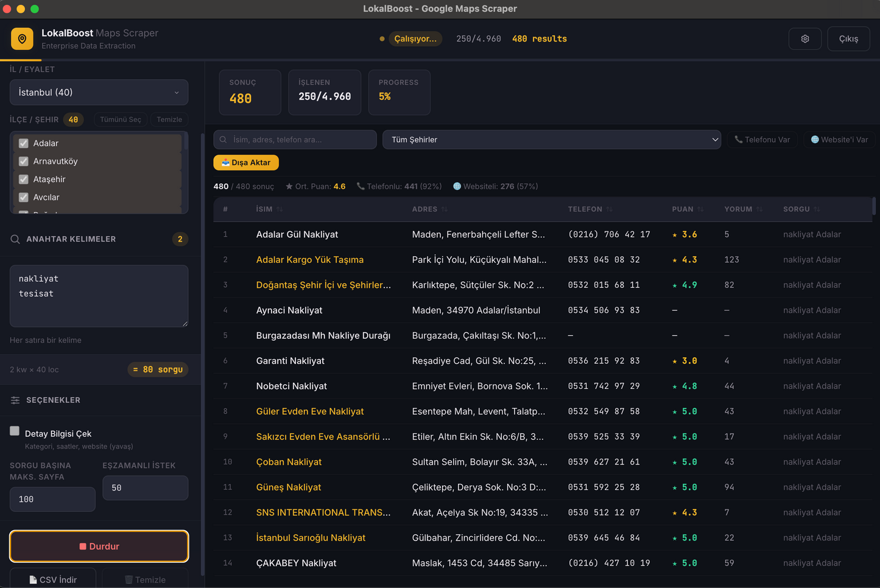The height and width of the screenshot is (588, 880).
Task: Download results with CSV İndir
Action: [x=53, y=579]
